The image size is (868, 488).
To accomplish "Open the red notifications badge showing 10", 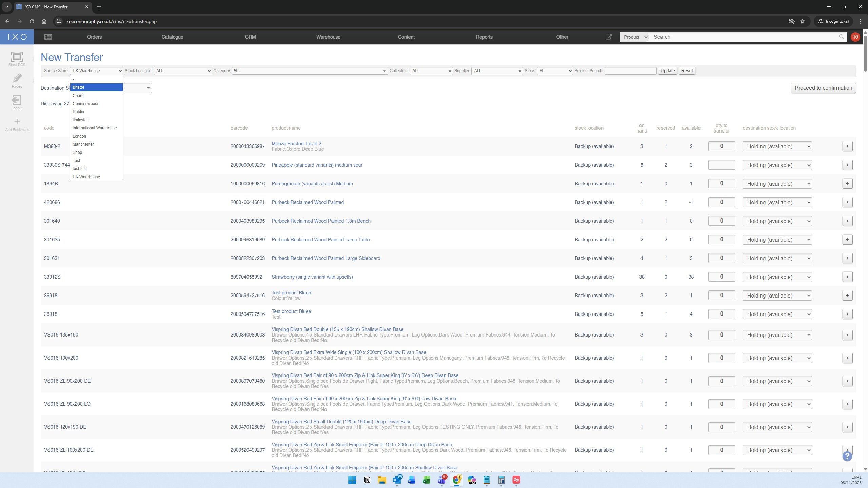I will pos(855,37).
